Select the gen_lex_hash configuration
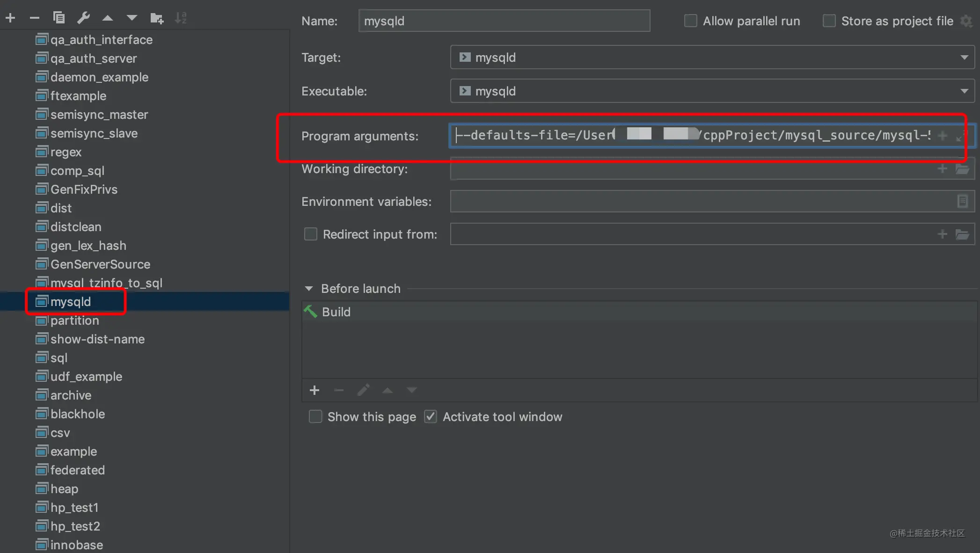Screen dimensions: 980x553 point(88,246)
